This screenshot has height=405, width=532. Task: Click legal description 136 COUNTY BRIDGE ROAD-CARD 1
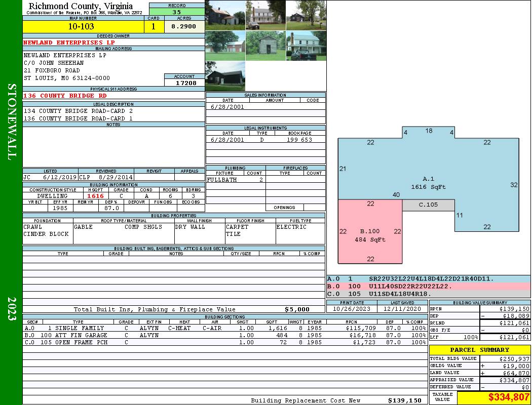pyautogui.click(x=78, y=118)
